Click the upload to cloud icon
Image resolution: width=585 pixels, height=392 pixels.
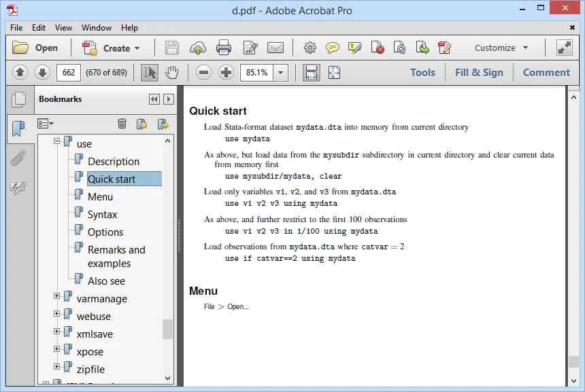tap(198, 48)
